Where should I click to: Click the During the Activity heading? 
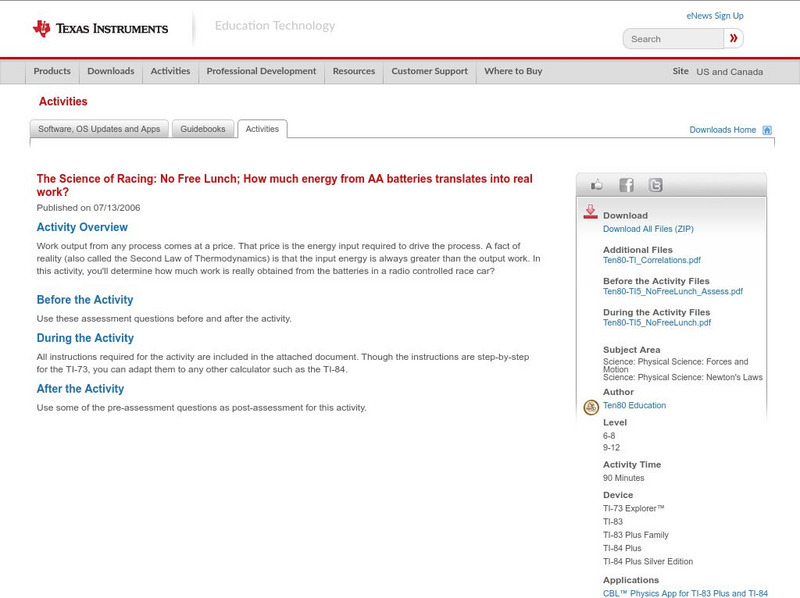tap(85, 338)
